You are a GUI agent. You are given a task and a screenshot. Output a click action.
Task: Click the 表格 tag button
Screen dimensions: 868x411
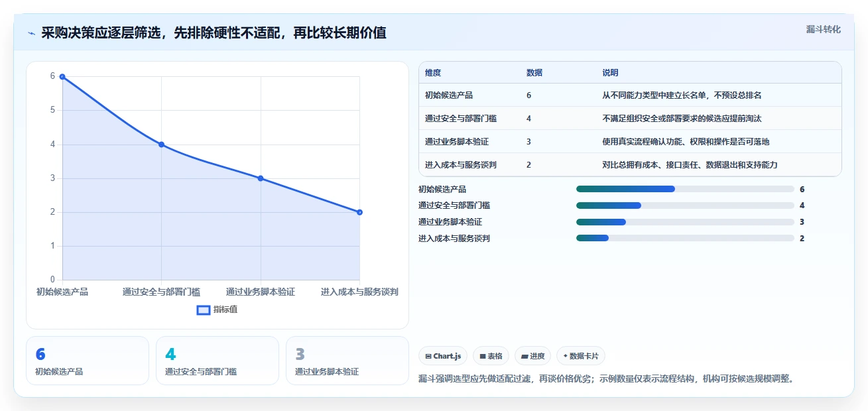tap(491, 356)
